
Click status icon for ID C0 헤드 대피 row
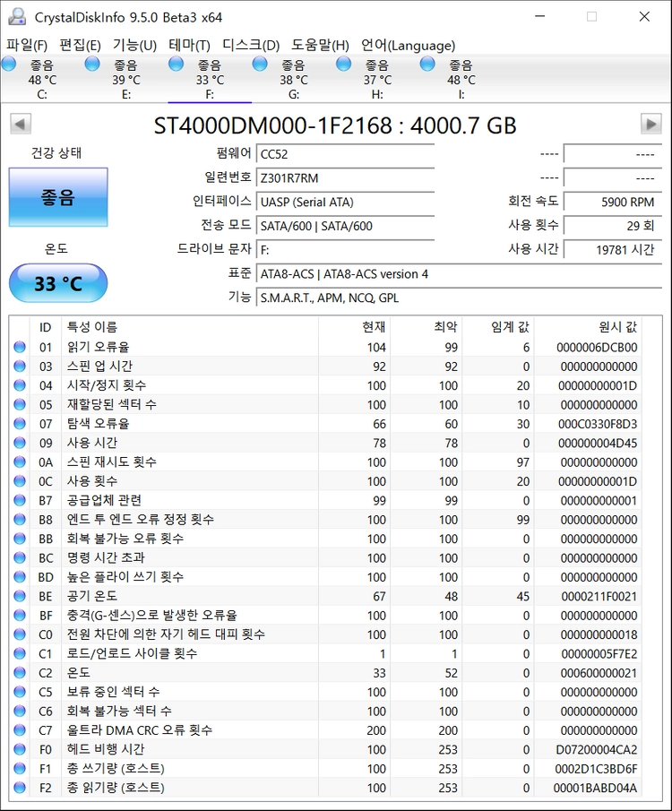(x=20, y=634)
